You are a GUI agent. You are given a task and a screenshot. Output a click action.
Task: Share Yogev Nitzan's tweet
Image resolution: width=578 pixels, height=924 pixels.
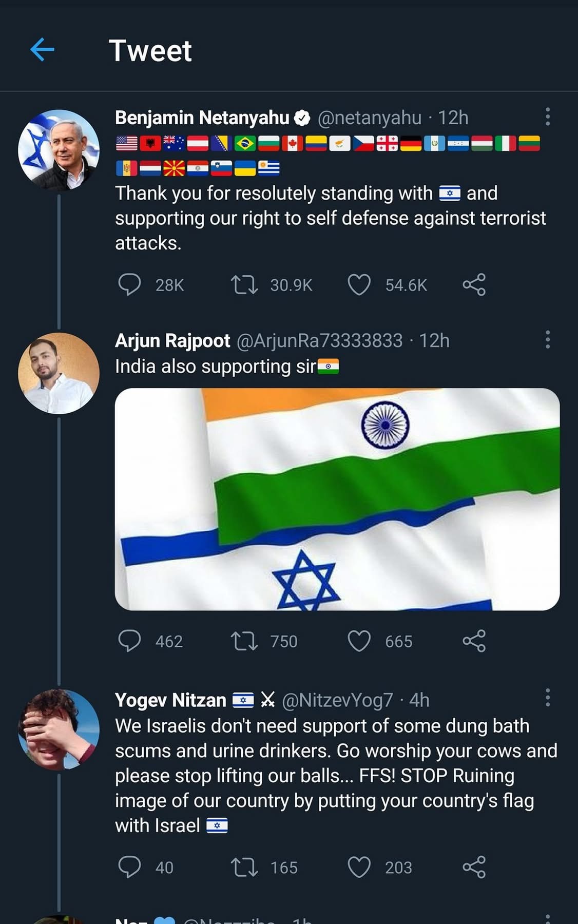[474, 867]
